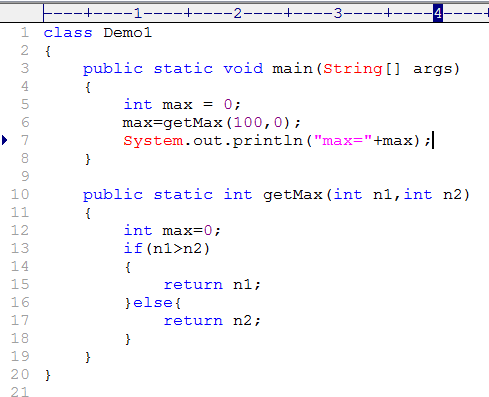Click line number 9 in the gutter
The image size is (489, 397).
pyautogui.click(x=25, y=176)
